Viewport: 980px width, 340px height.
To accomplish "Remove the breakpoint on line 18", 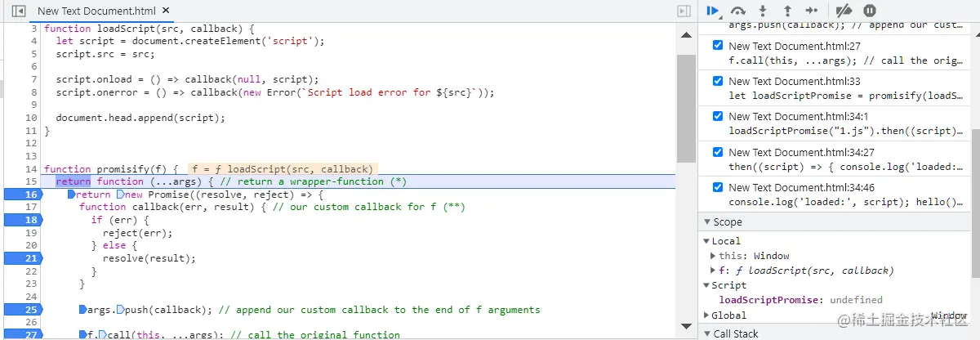I will click(x=22, y=220).
